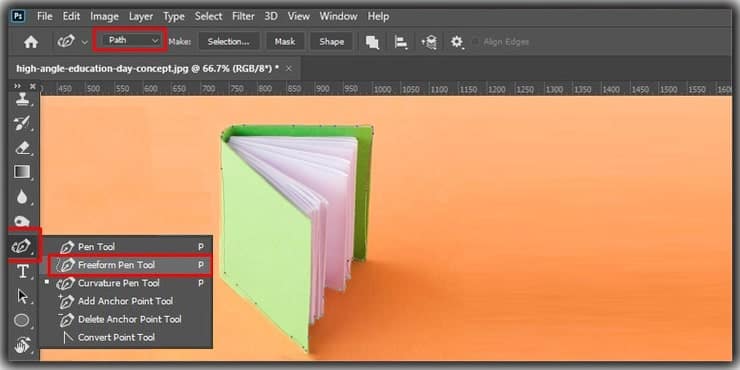Select the Gradient tool
740x370 pixels.
coord(22,172)
